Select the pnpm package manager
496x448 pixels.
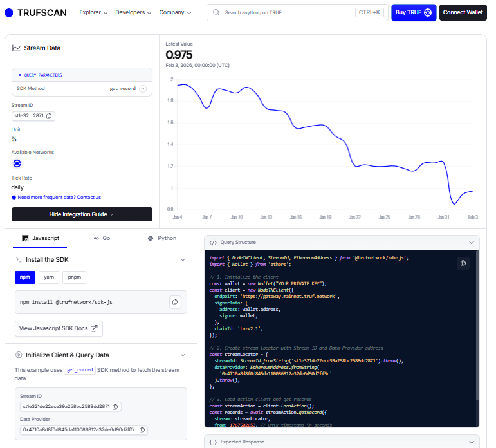75,277
